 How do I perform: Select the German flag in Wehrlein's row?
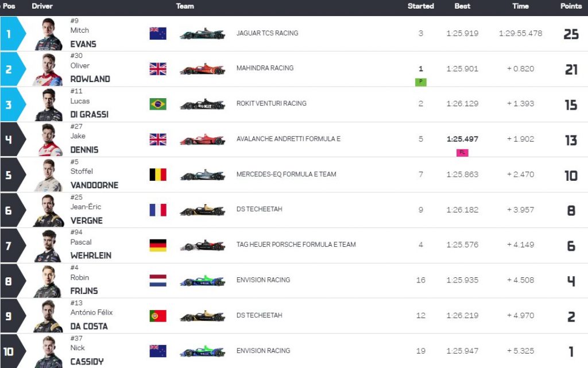158,245
